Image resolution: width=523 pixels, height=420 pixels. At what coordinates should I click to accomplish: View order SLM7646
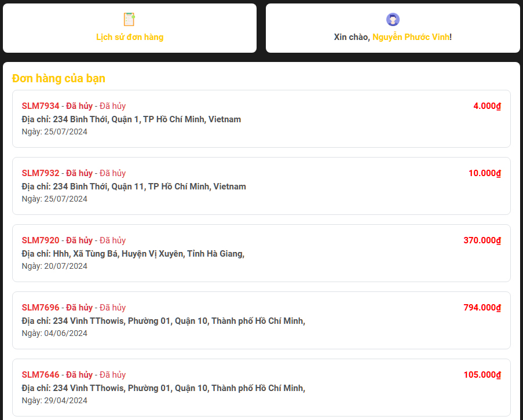coord(41,375)
